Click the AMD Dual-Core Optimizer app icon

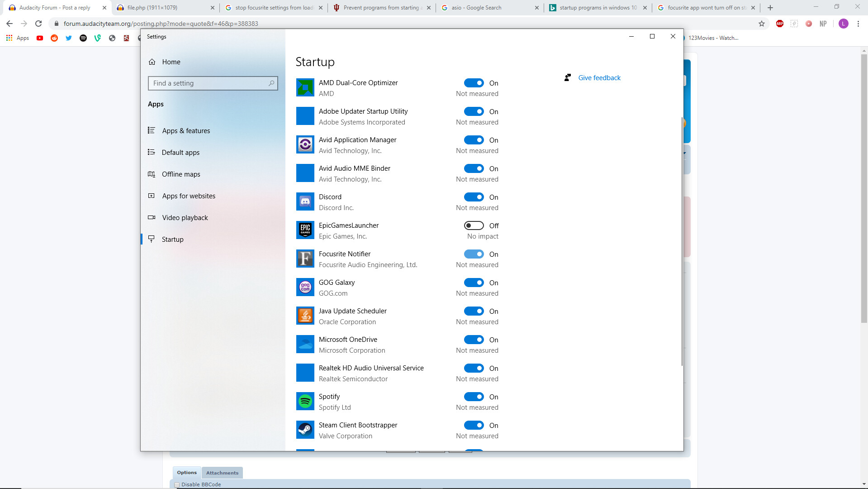click(305, 87)
